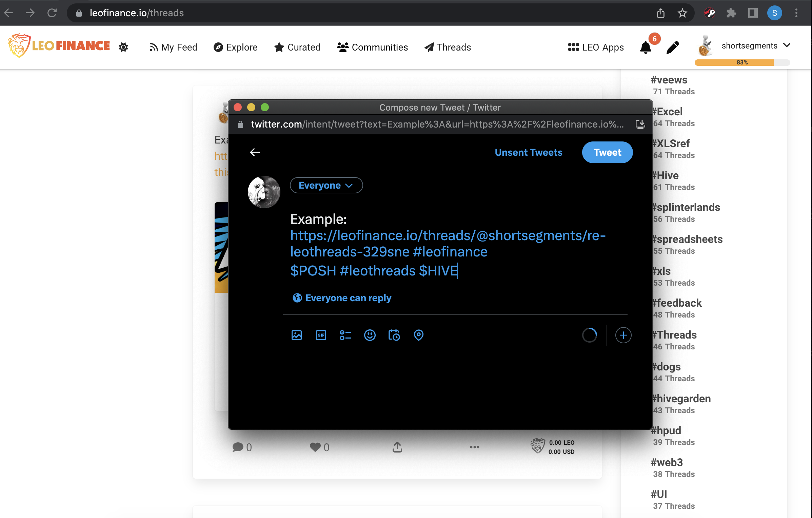The width and height of the screenshot is (812, 518).
Task: Expand the Everyone audience dropdown
Action: click(x=326, y=185)
